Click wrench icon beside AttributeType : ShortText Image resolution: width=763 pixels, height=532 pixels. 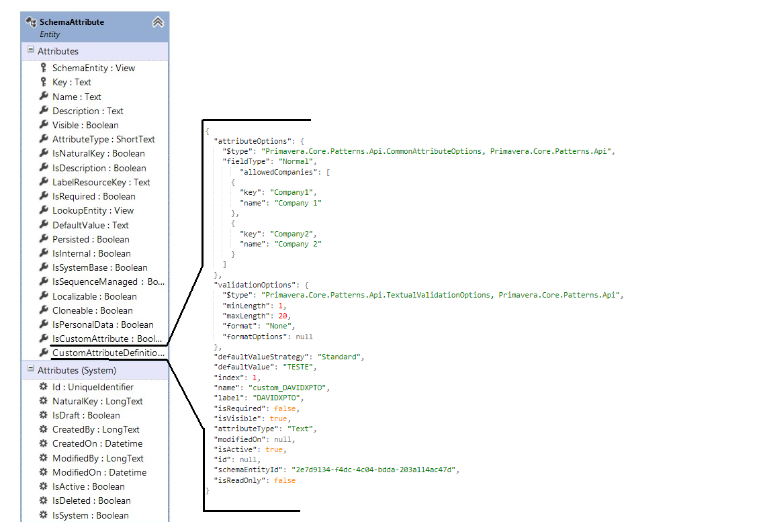point(43,139)
